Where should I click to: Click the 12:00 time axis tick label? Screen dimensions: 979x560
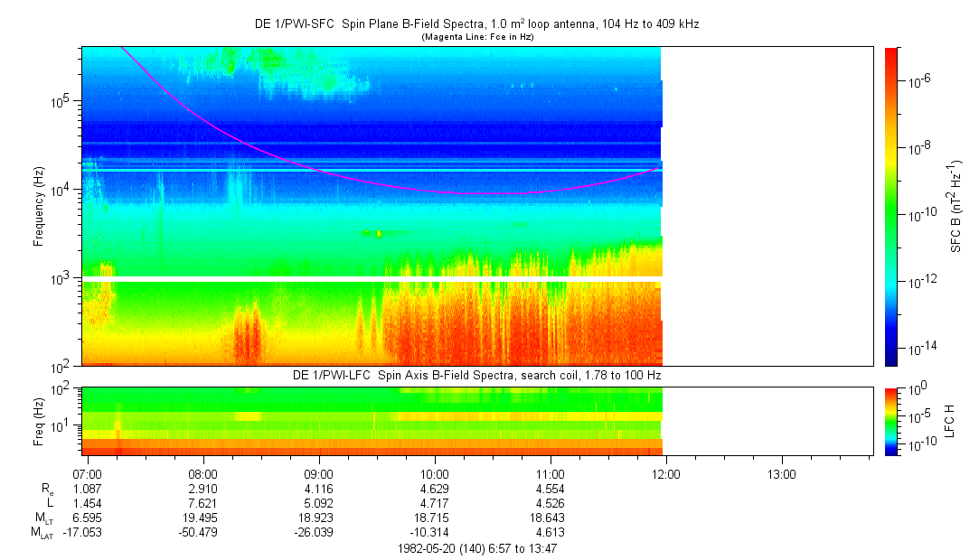pyautogui.click(x=666, y=473)
